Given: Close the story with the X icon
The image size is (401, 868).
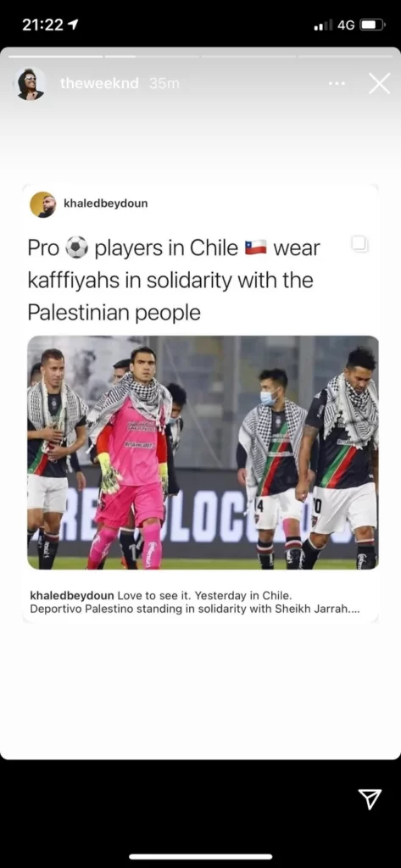Looking at the screenshot, I should (380, 84).
